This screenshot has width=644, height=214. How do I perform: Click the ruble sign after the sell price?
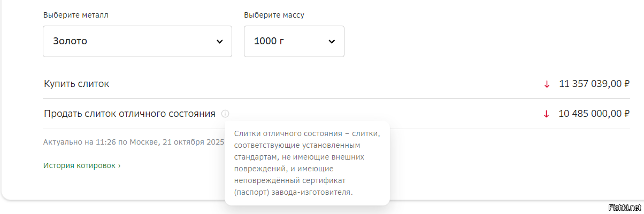tap(626, 114)
